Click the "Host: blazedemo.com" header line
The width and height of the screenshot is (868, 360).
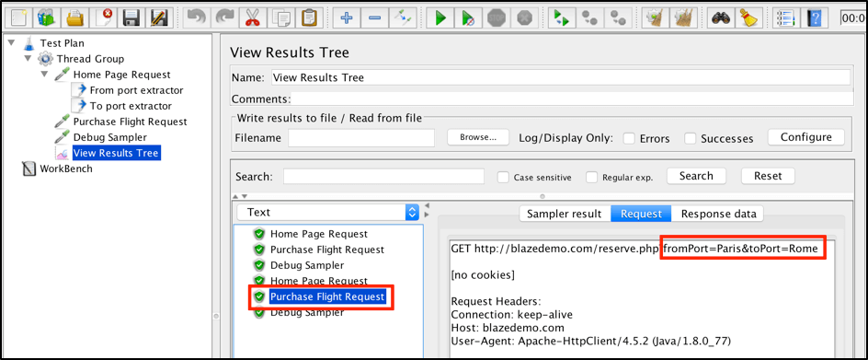(507, 327)
